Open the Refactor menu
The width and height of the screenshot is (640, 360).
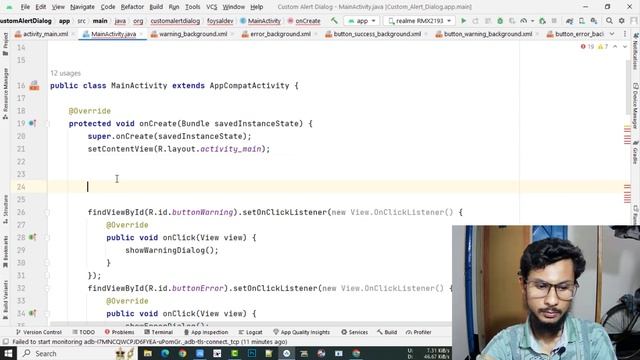(x=132, y=7)
